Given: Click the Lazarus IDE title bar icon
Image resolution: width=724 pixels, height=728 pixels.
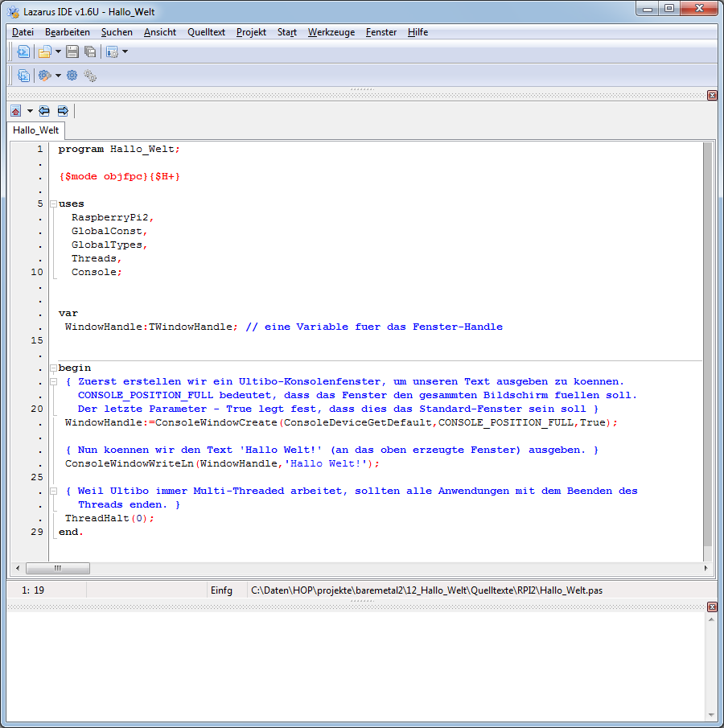Looking at the screenshot, I should tap(13, 11).
